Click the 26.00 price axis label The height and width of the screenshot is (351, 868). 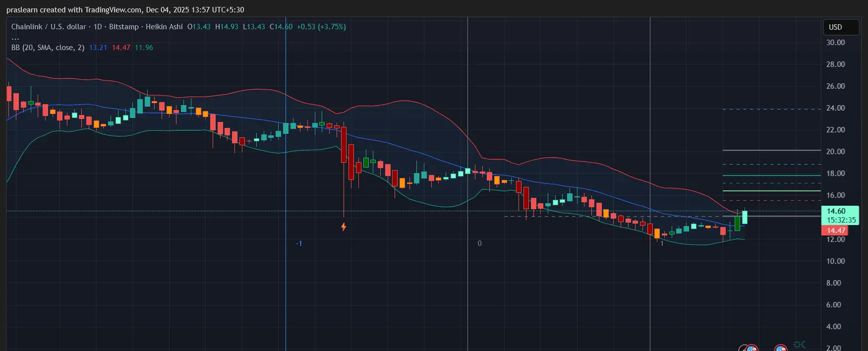[x=835, y=86]
